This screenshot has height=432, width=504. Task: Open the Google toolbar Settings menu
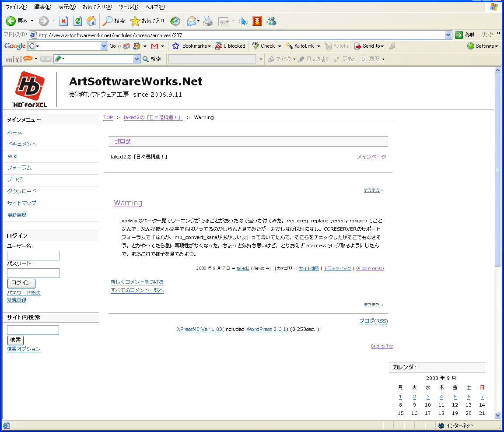click(483, 46)
